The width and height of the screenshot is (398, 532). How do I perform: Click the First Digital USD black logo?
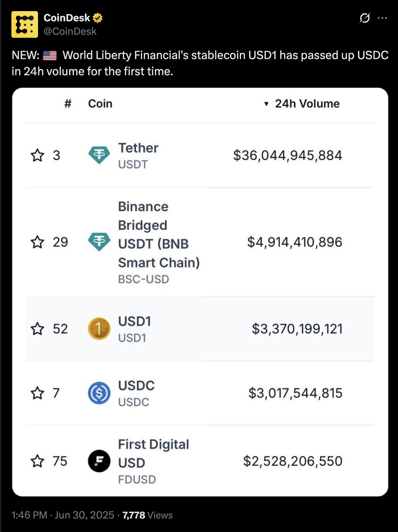coord(99,461)
